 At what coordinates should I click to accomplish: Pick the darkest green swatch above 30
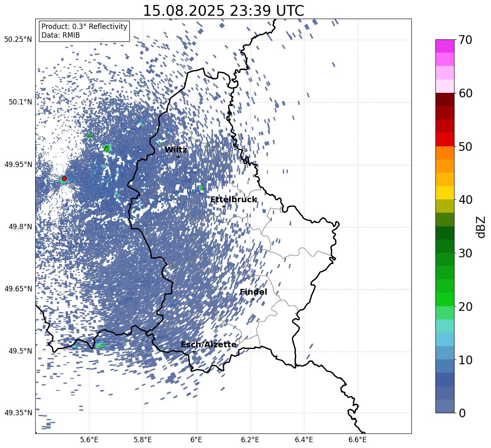pos(445,233)
